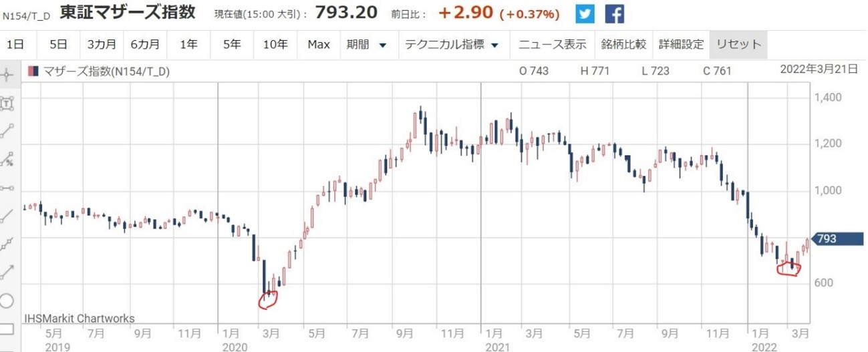
Task: Toggle ニュース表示 news display
Action: pyautogui.click(x=553, y=45)
